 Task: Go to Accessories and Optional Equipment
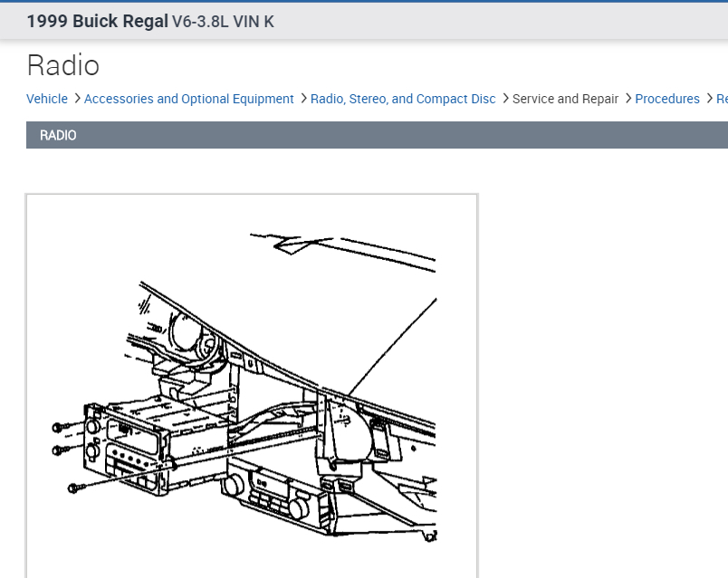click(189, 99)
